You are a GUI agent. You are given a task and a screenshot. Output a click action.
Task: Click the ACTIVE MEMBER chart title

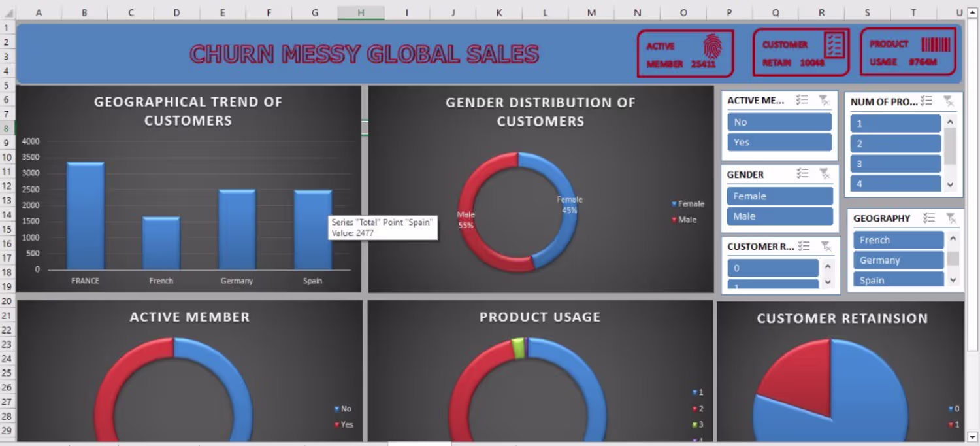click(x=189, y=317)
